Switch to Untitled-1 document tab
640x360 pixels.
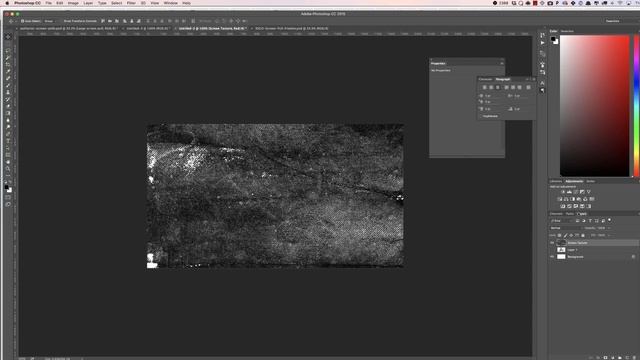(x=147, y=29)
